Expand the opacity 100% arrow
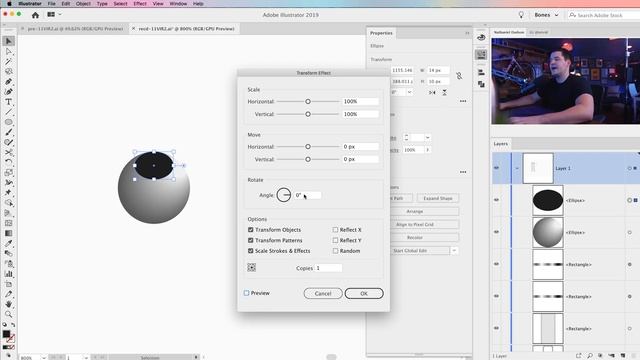Viewport: 640px width, 360px height. (x=428, y=150)
